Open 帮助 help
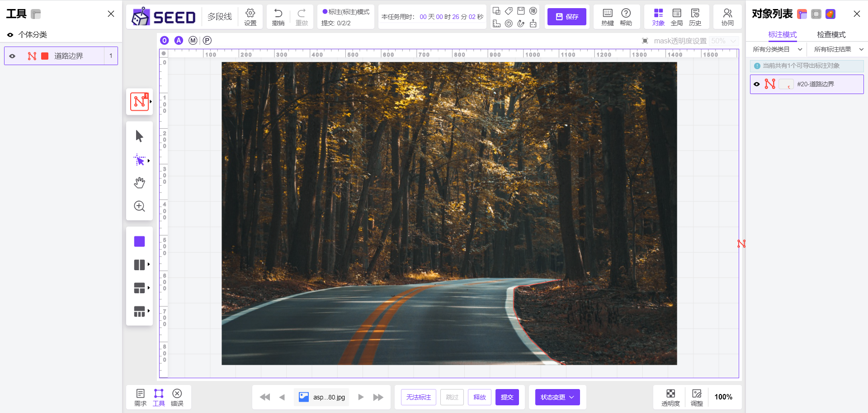This screenshot has height=413, width=868. point(626,17)
